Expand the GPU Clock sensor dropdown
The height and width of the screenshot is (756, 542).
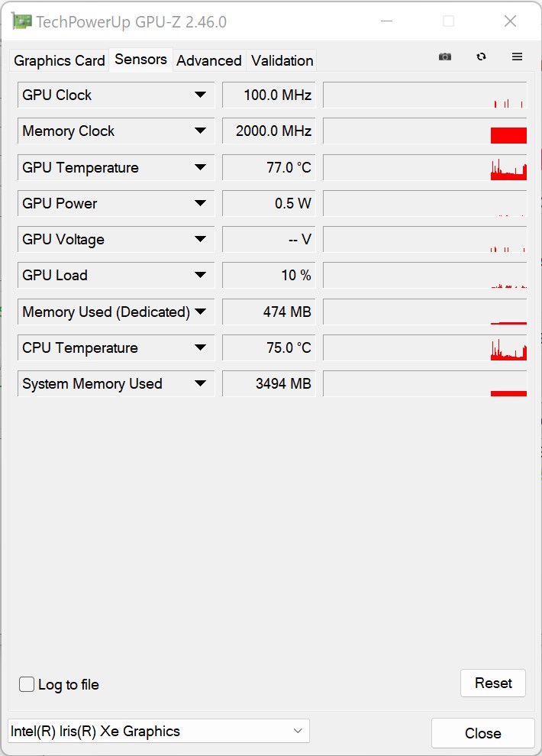pos(200,95)
